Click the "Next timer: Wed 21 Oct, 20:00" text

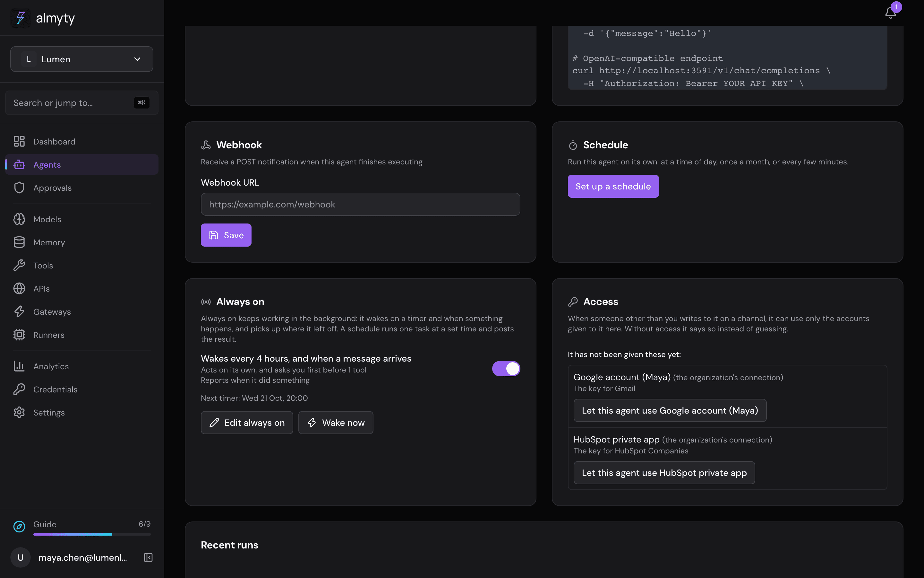tap(254, 398)
